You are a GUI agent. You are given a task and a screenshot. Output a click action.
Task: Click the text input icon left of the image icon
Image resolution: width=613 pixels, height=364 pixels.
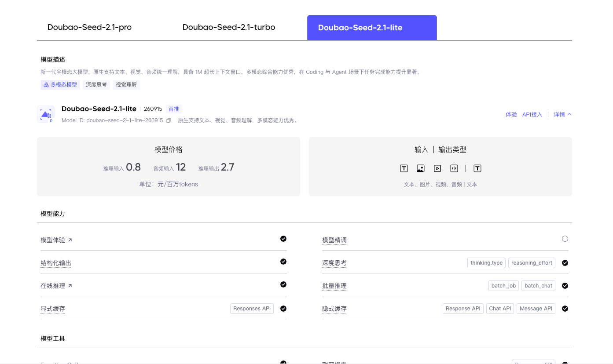[404, 168]
